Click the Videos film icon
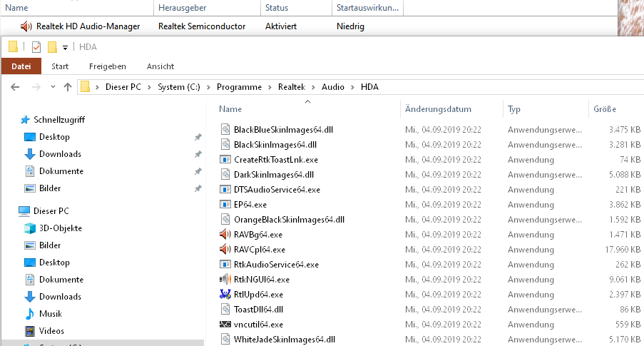644x346 pixels. point(30,331)
